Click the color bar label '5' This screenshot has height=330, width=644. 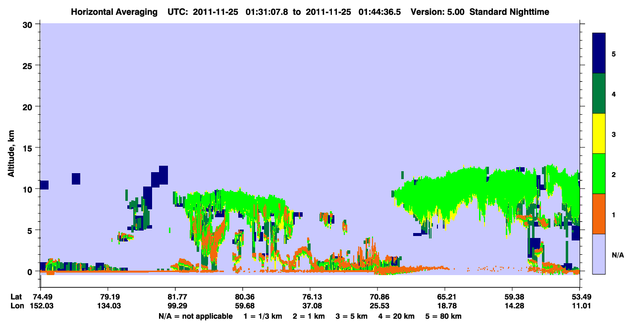(614, 53)
